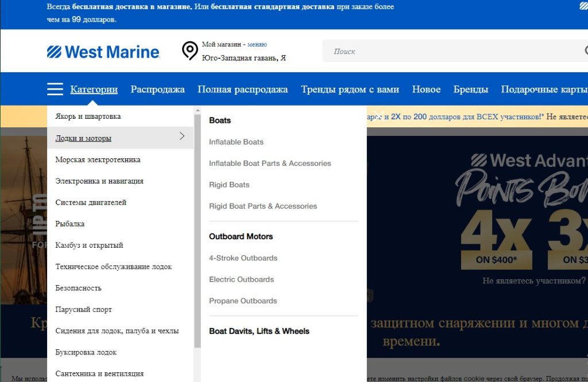This screenshot has height=382, width=588.
Task: Select Сидения для лодок, палуба и чехлы
Action: 117,331
